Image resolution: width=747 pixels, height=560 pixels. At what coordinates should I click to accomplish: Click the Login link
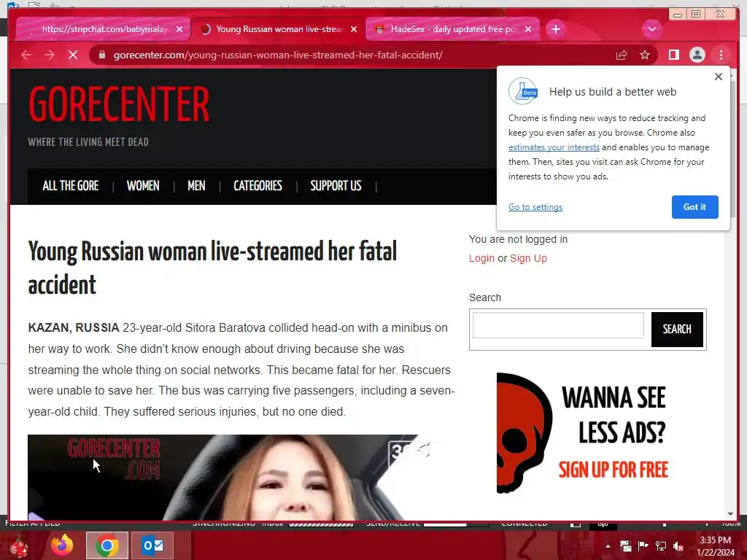tap(481, 259)
